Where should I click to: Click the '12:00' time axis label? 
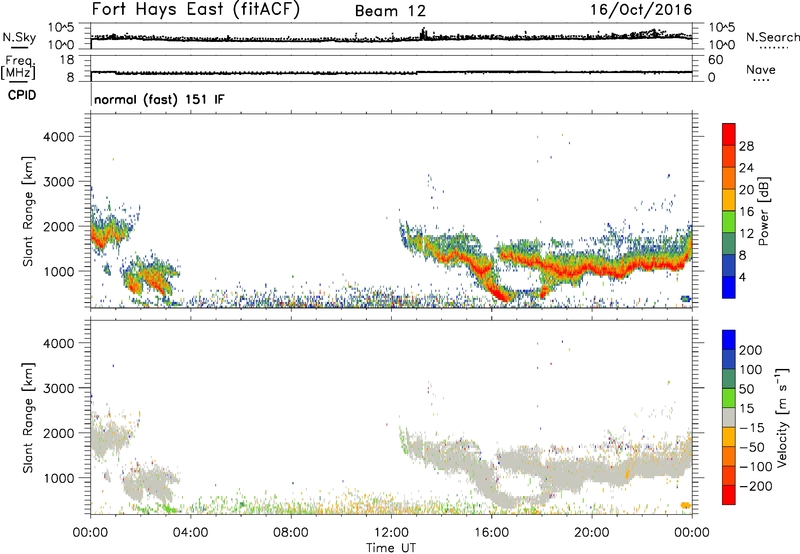tap(391, 533)
